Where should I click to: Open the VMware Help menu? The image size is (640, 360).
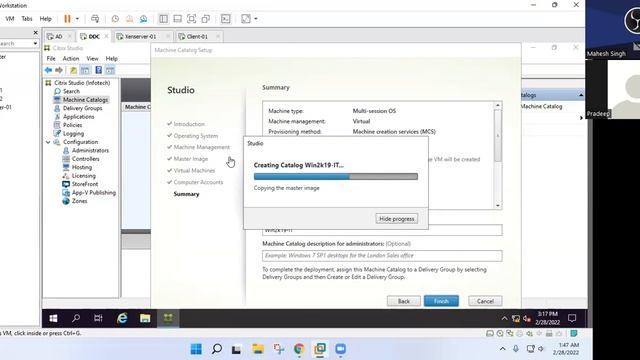(45, 19)
